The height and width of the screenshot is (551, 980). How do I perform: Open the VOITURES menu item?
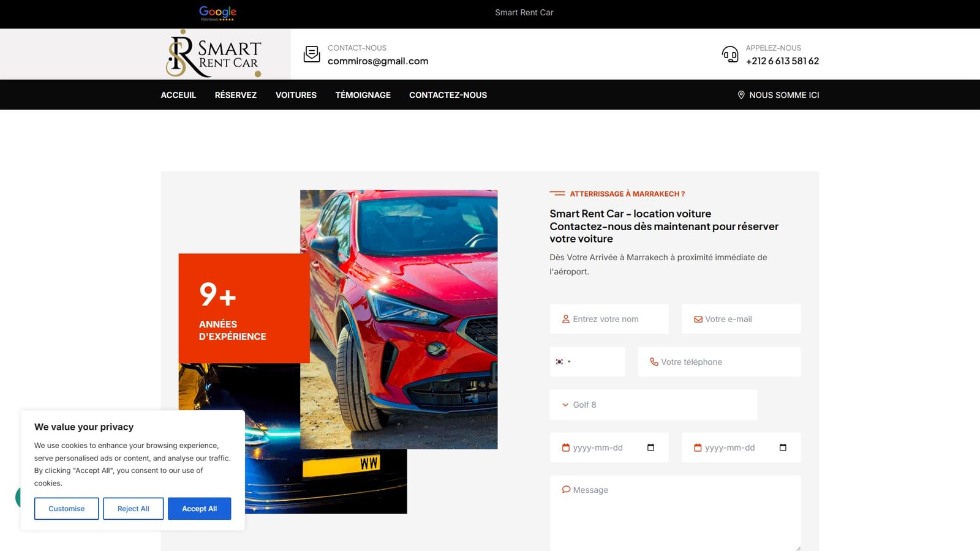(x=296, y=95)
